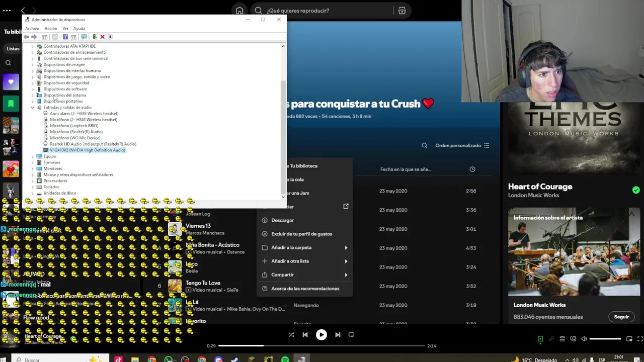
Task: Skip to next track in Spotify
Action: click(x=338, y=335)
